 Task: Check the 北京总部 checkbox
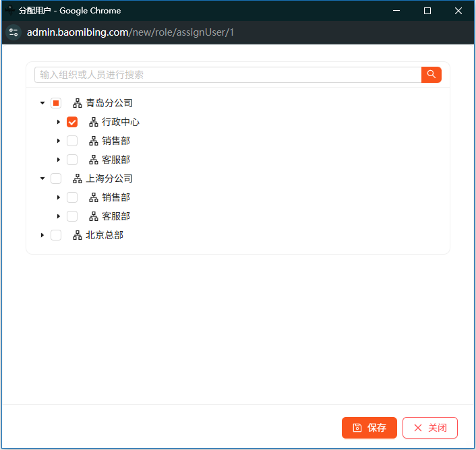56,235
